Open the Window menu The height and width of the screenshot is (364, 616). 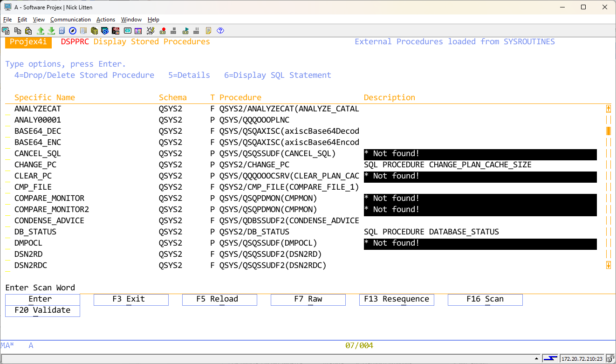tap(131, 20)
